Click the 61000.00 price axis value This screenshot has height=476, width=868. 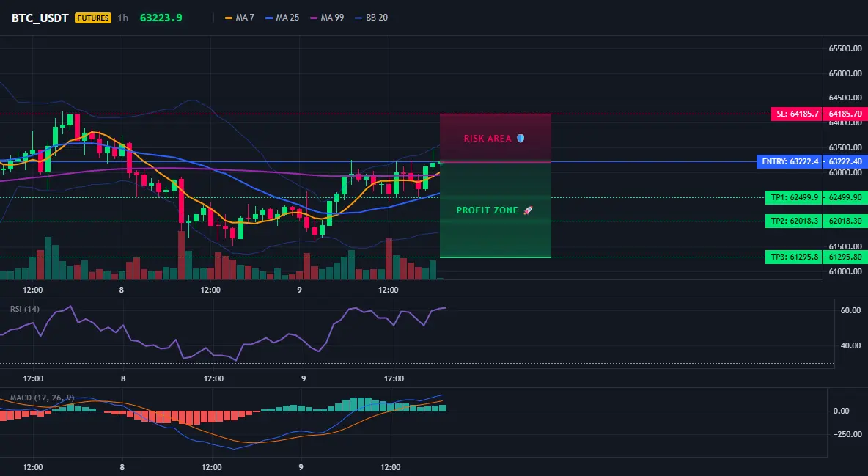pyautogui.click(x=845, y=271)
